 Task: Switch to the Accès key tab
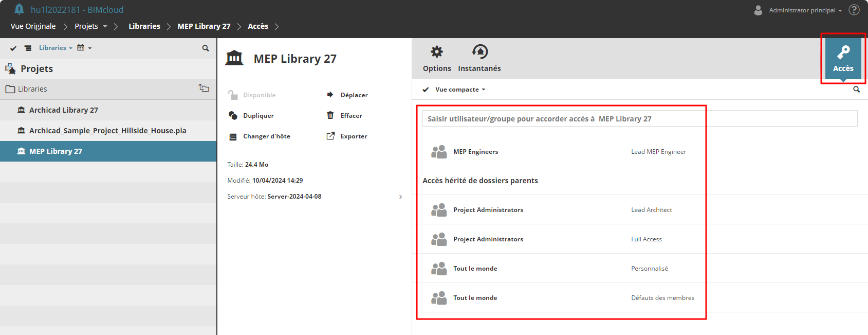click(x=843, y=59)
